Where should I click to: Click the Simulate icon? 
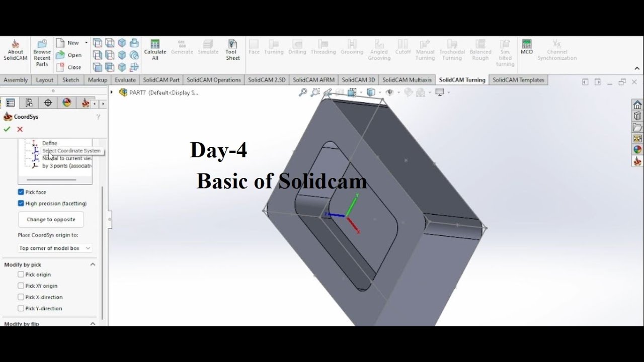(x=208, y=48)
